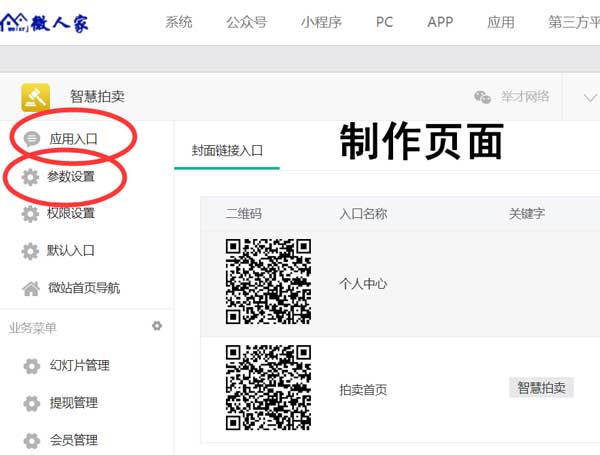Open the 公众号 top menu
Screen dimensions: 600x455
247,22
